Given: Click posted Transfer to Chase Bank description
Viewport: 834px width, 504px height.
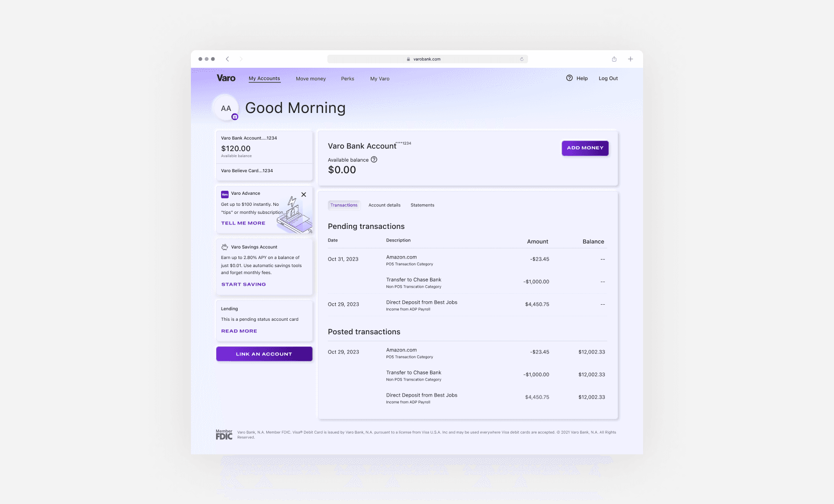Looking at the screenshot, I should click(413, 372).
